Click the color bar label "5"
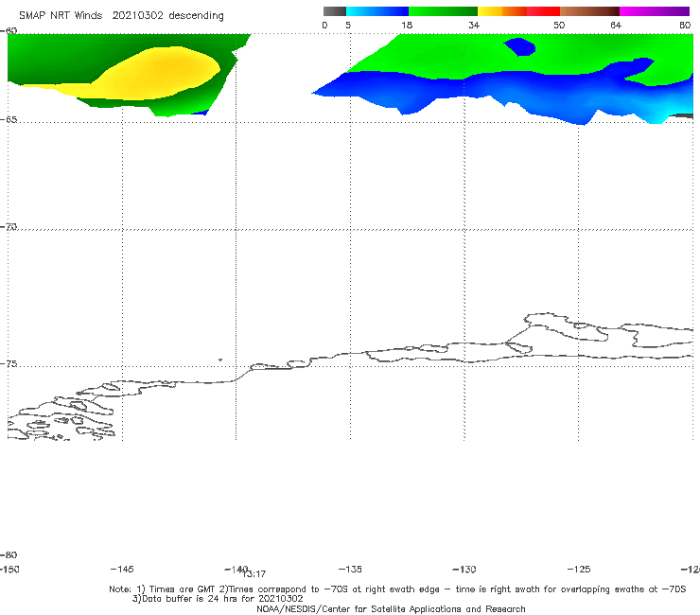Viewport: 700px width, 615px height. (348, 26)
